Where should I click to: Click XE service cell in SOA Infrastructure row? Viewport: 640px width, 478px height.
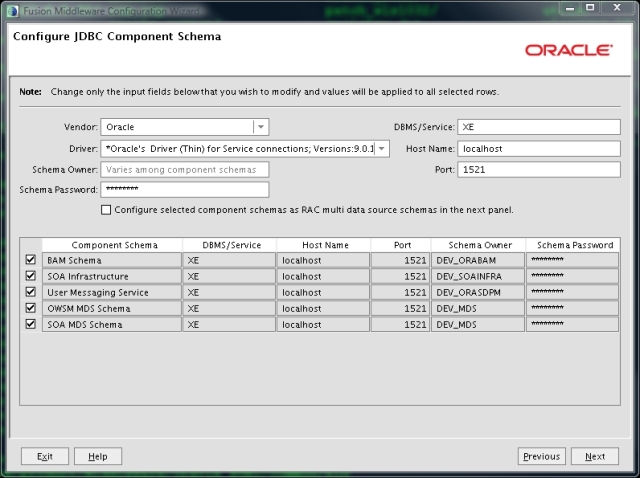229,276
